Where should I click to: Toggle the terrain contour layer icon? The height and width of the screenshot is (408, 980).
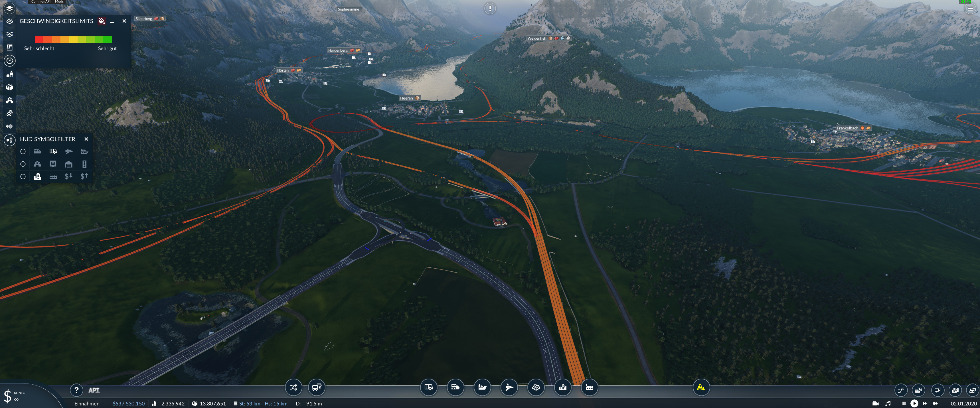[9, 21]
